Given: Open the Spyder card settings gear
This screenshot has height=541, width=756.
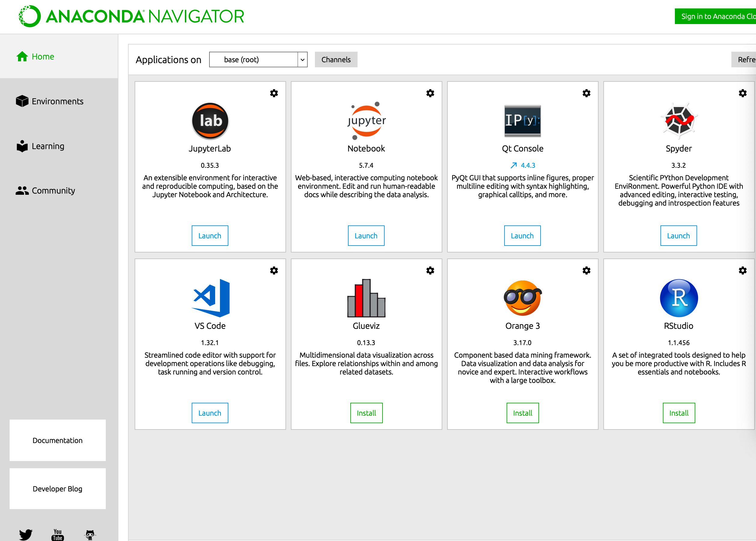Looking at the screenshot, I should point(742,93).
